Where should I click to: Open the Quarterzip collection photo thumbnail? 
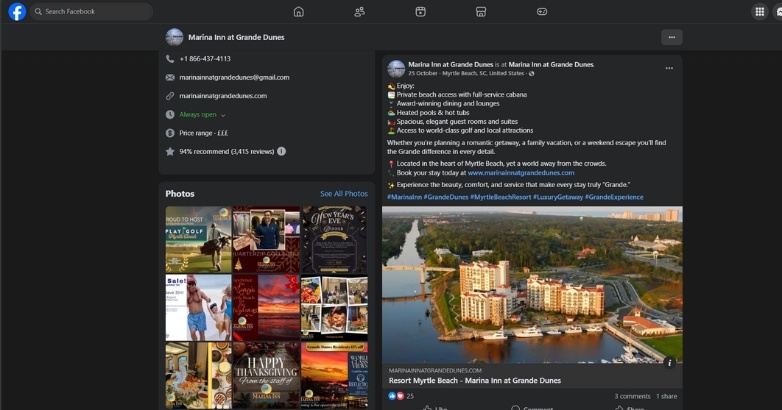click(x=266, y=239)
